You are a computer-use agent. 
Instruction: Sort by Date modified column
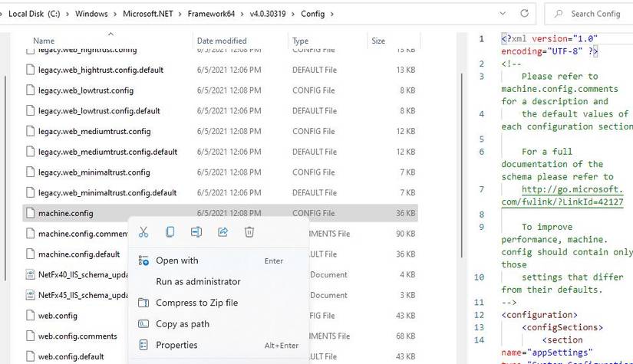pyautogui.click(x=222, y=41)
